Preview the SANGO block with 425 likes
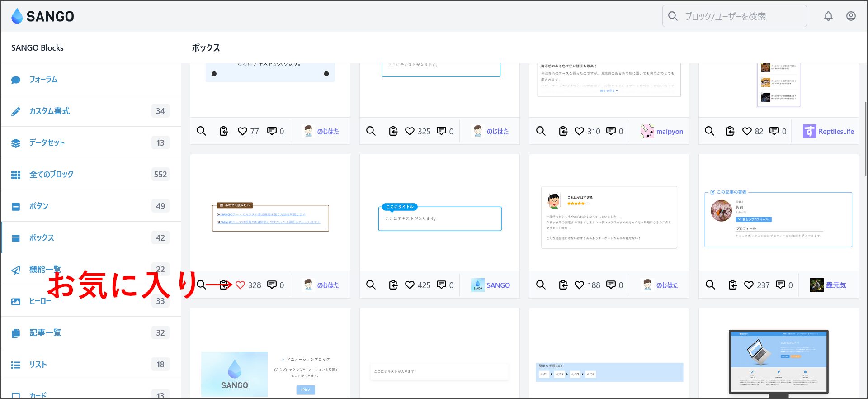The image size is (868, 399). click(371, 285)
